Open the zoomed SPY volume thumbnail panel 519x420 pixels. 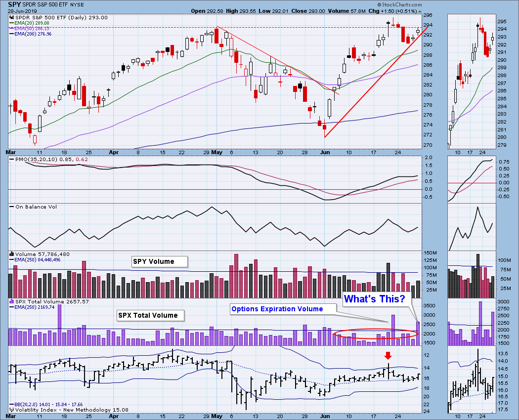(x=472, y=275)
